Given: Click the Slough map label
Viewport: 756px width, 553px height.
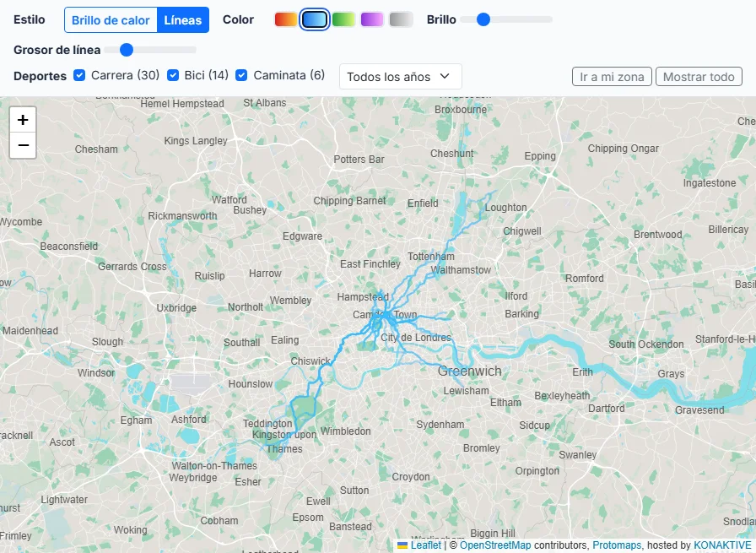Looking at the screenshot, I should (107, 342).
